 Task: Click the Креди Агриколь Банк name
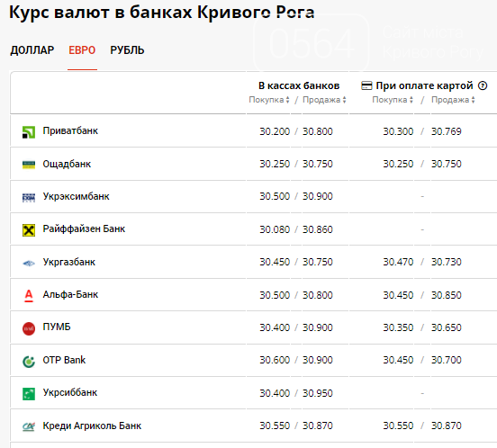(92, 426)
